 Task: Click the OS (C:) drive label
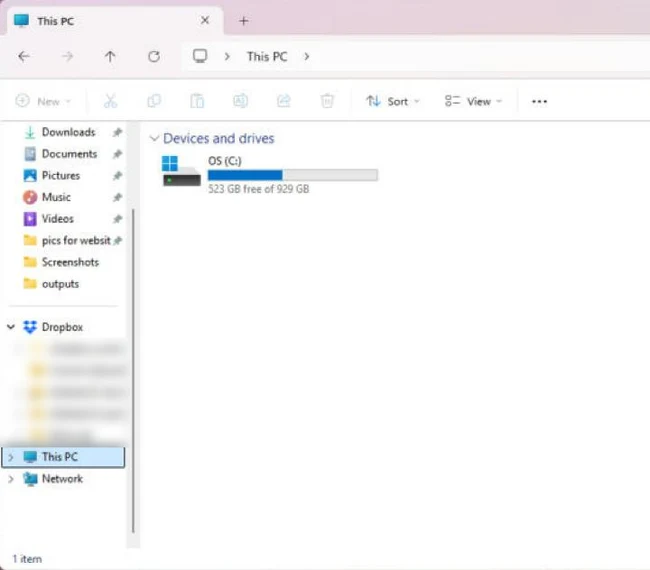point(225,161)
